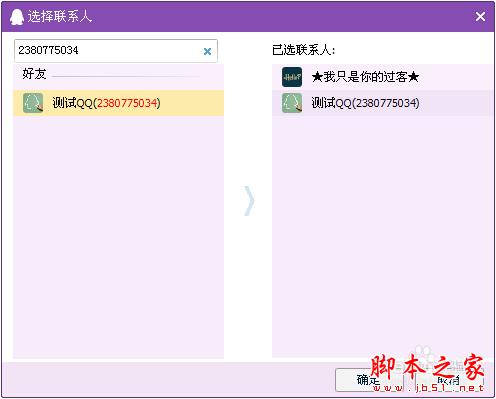Click the search field containing 2380775034
Viewport: 496px width, 399px height.
(116, 51)
